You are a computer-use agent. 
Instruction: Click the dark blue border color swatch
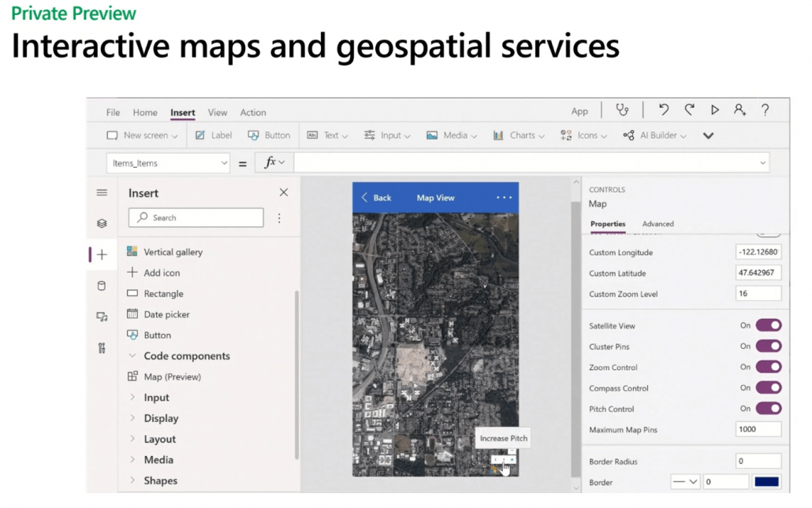766,482
